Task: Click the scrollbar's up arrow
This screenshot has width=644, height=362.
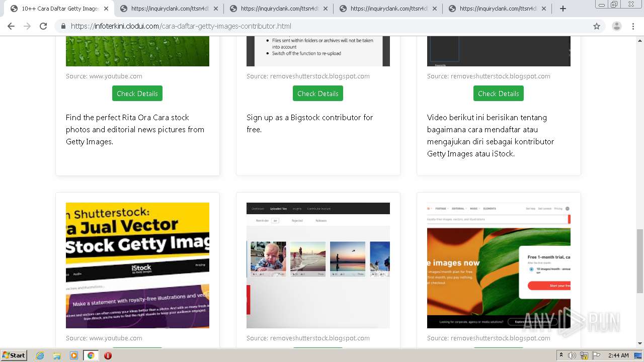Action: click(x=640, y=40)
